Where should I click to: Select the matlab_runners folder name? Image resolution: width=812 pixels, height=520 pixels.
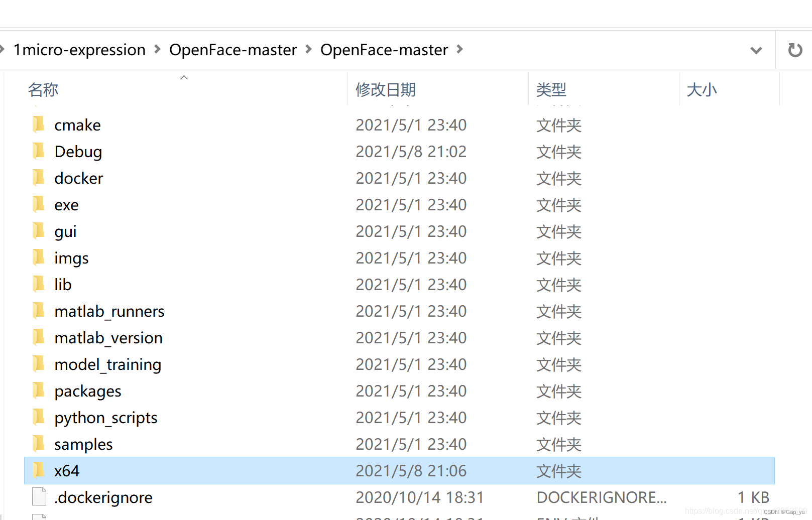pyautogui.click(x=109, y=311)
